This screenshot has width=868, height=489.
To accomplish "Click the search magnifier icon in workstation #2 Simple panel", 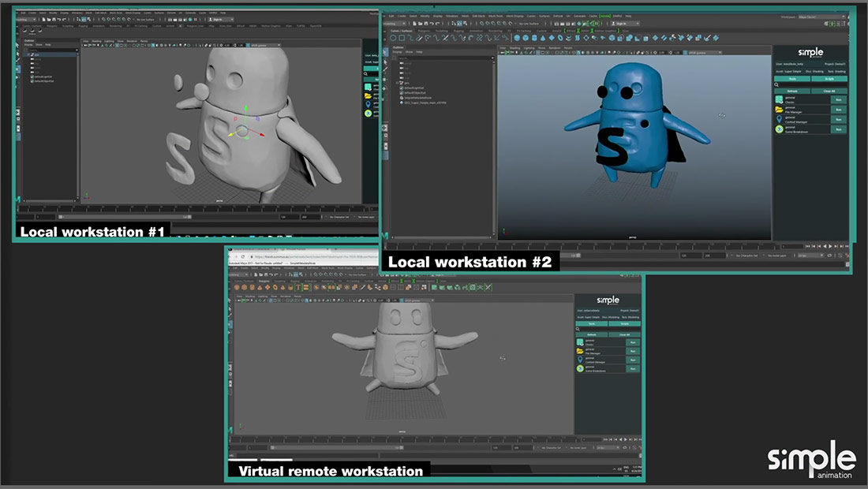I will coord(776,84).
